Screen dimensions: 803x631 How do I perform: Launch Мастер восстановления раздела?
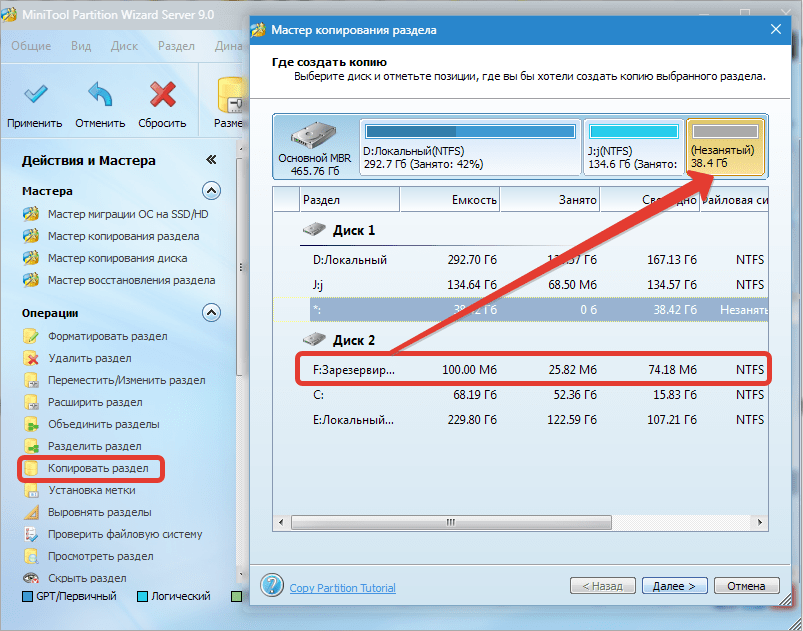[132, 280]
